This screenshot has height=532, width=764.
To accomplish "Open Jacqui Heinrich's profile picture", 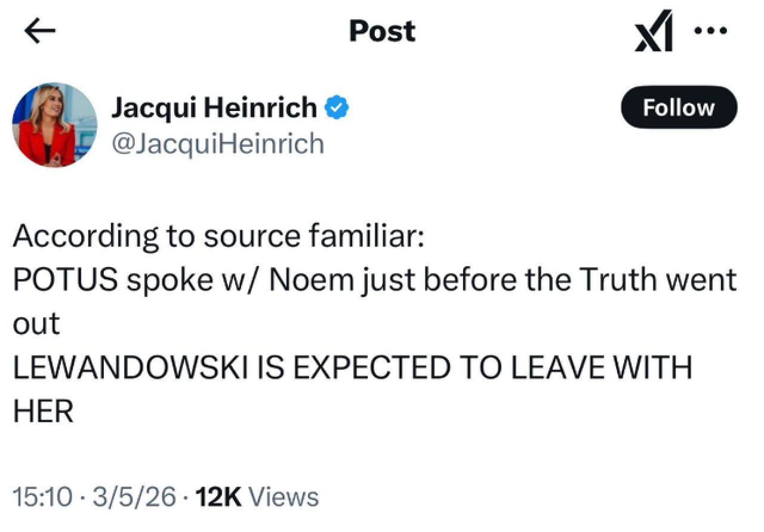I will tap(55, 125).
